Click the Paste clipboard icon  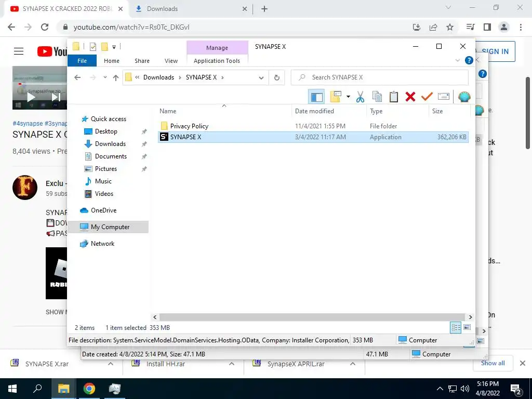click(x=394, y=97)
